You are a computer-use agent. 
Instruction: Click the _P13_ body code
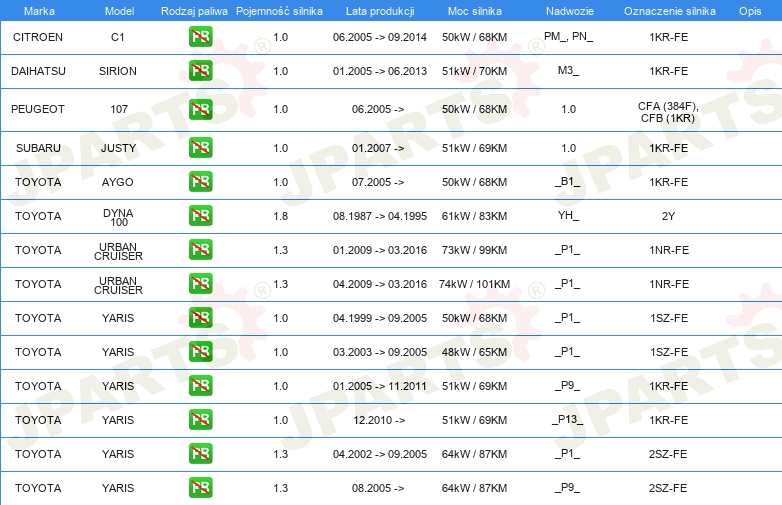[x=568, y=419]
